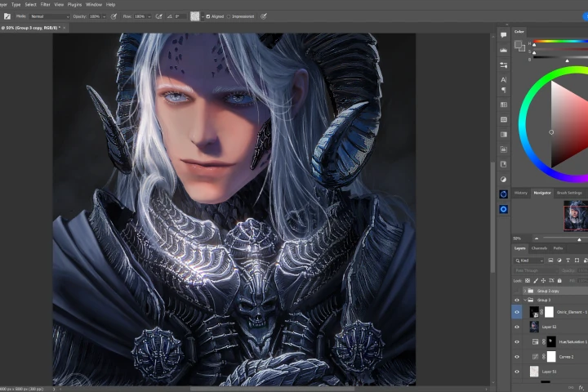Toggle the Impressionist checkbox
The image size is (588, 392).
point(229,16)
